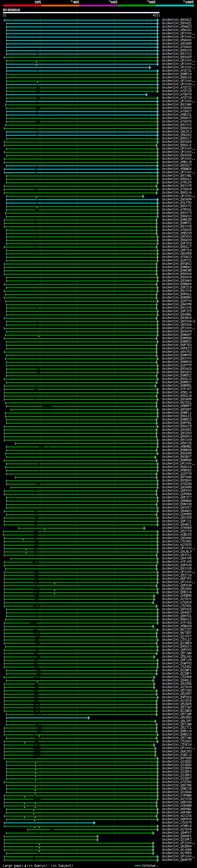Click the arrowhead ending the C5Z479 cyan alignment
The image size is (197, 868).
[94, 823]
